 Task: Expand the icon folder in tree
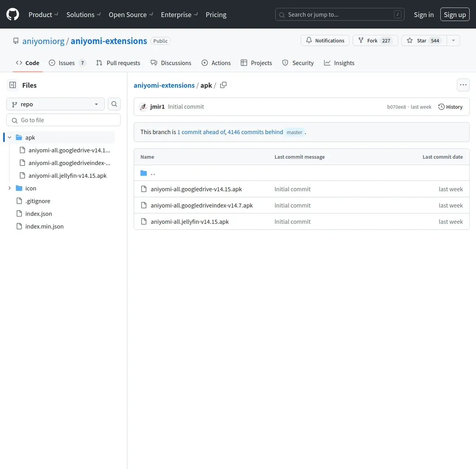10,188
